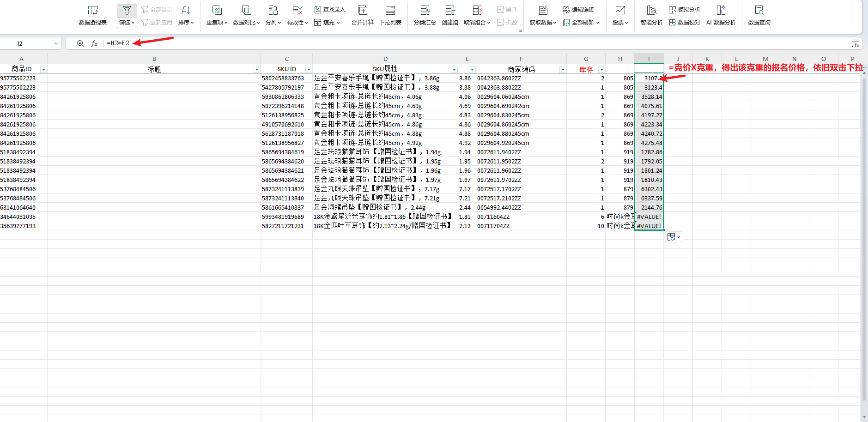Expand the name box dropdown arrow
Image resolution: width=868 pixels, height=422 pixels.
56,43
